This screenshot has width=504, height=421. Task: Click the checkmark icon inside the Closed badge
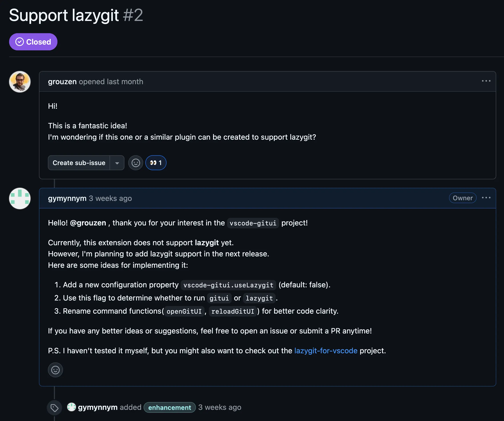pyautogui.click(x=20, y=42)
